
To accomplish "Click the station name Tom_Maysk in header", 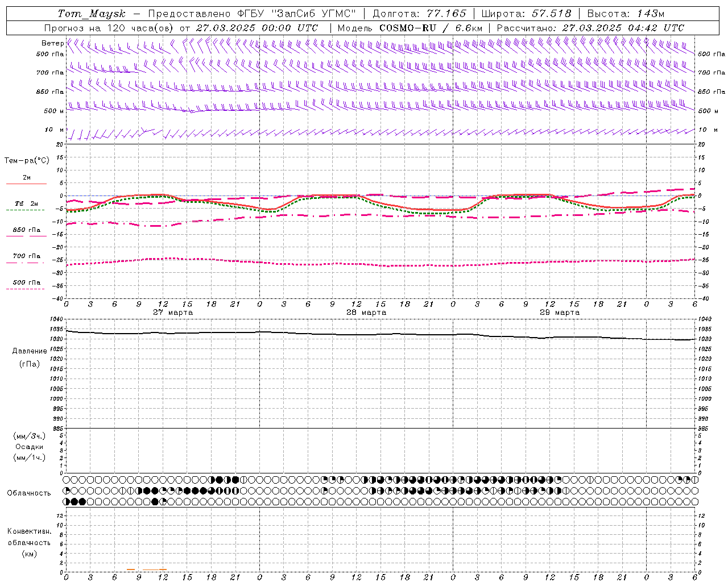I will click(92, 14).
